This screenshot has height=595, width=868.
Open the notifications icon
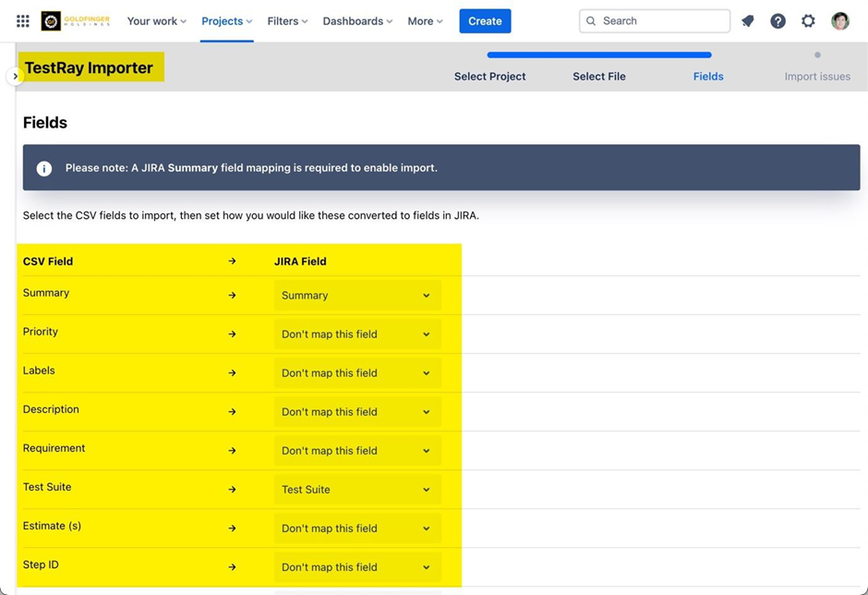748,21
